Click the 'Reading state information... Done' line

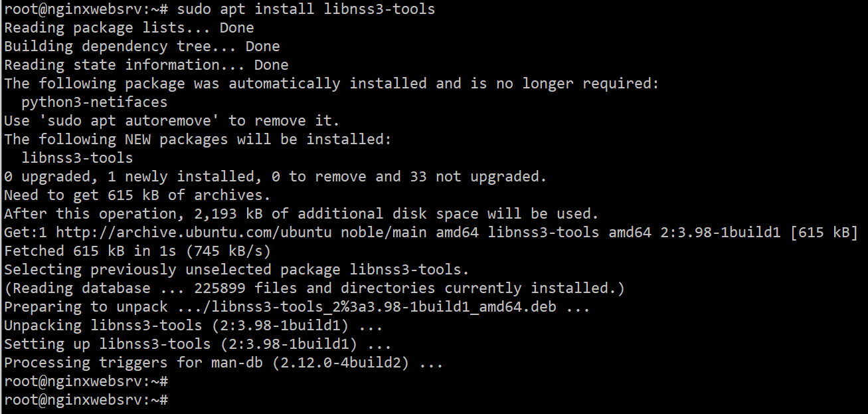(146, 65)
